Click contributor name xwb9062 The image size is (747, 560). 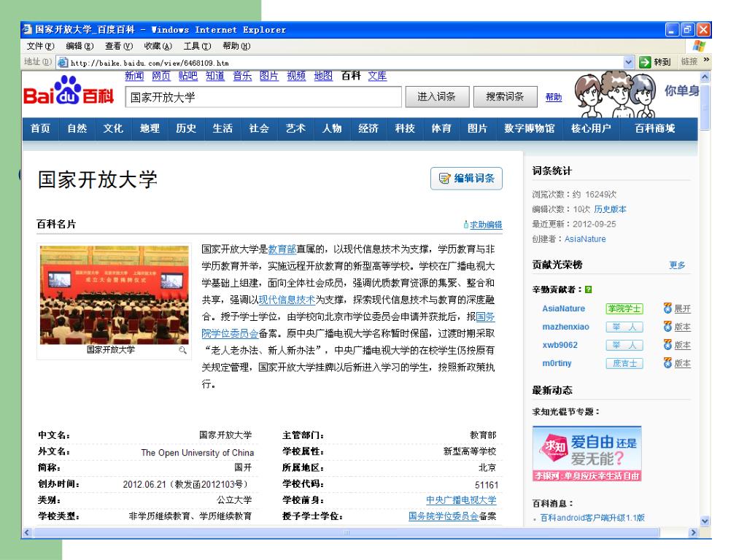coord(560,345)
